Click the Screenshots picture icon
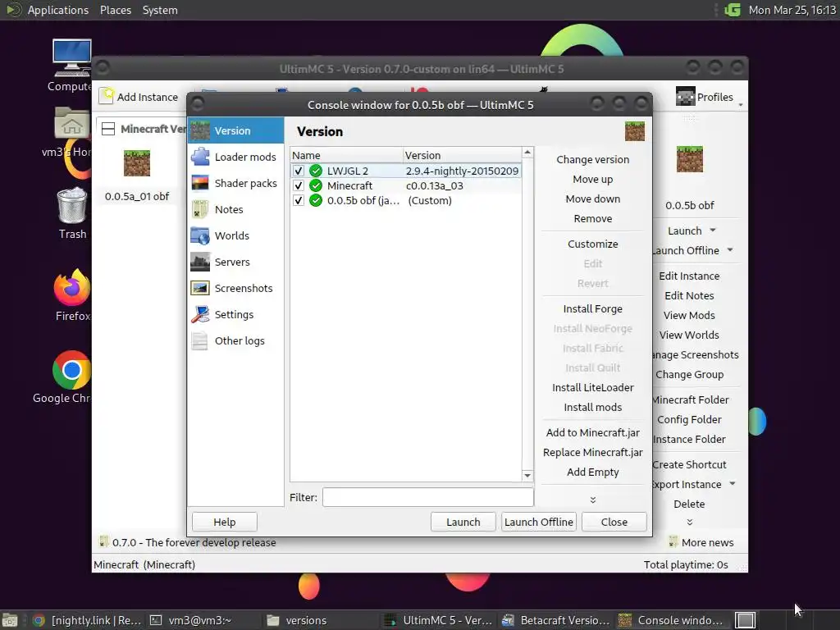Image resolution: width=840 pixels, height=630 pixels. click(200, 288)
